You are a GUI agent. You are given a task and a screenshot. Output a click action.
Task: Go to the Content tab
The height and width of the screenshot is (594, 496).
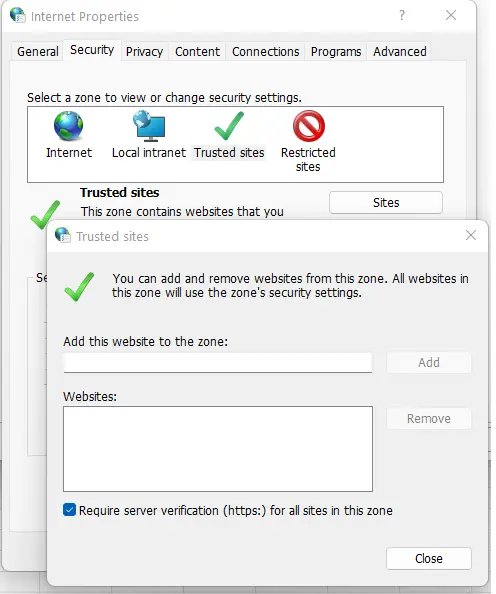click(x=197, y=52)
